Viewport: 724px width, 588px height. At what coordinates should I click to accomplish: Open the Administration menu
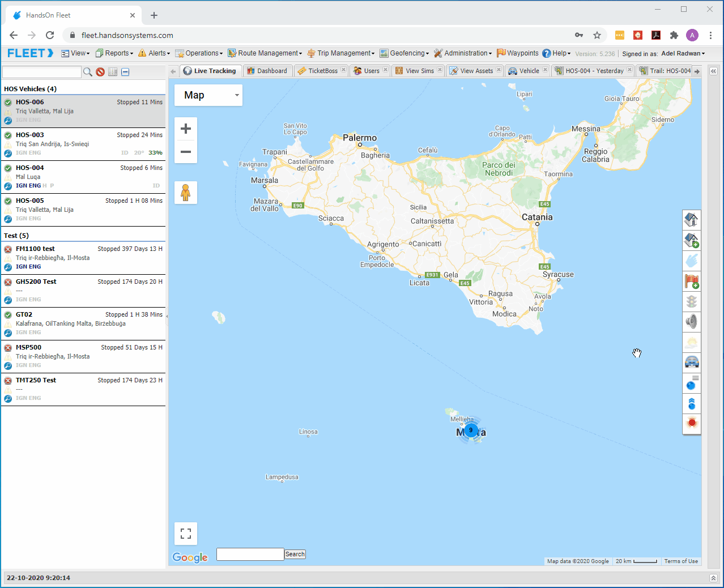[x=463, y=53]
